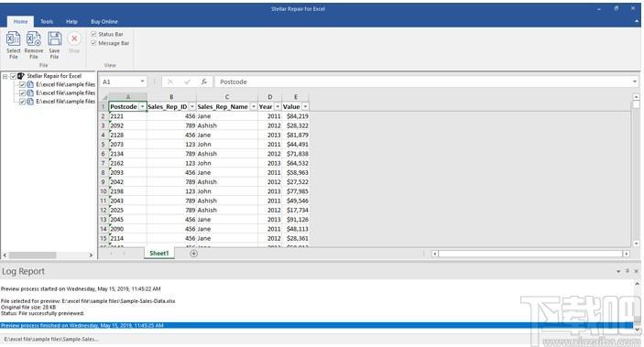Open the Sales_Rep_ID filter dropdown

click(191, 107)
